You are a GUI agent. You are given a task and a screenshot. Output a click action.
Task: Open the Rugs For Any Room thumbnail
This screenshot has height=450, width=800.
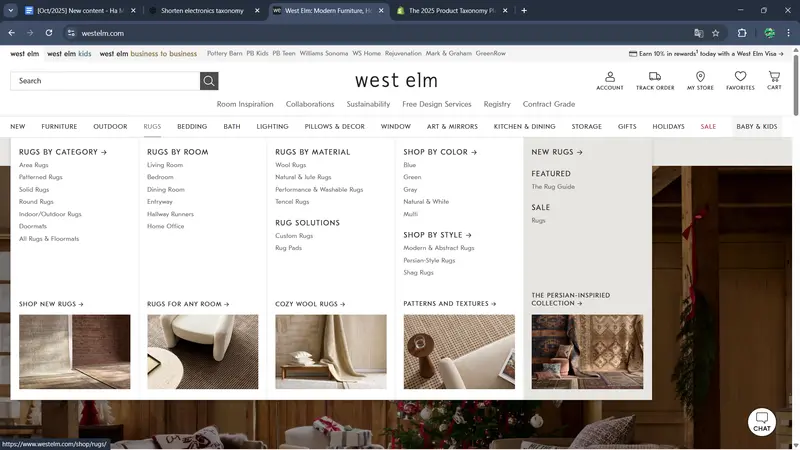[x=203, y=352]
